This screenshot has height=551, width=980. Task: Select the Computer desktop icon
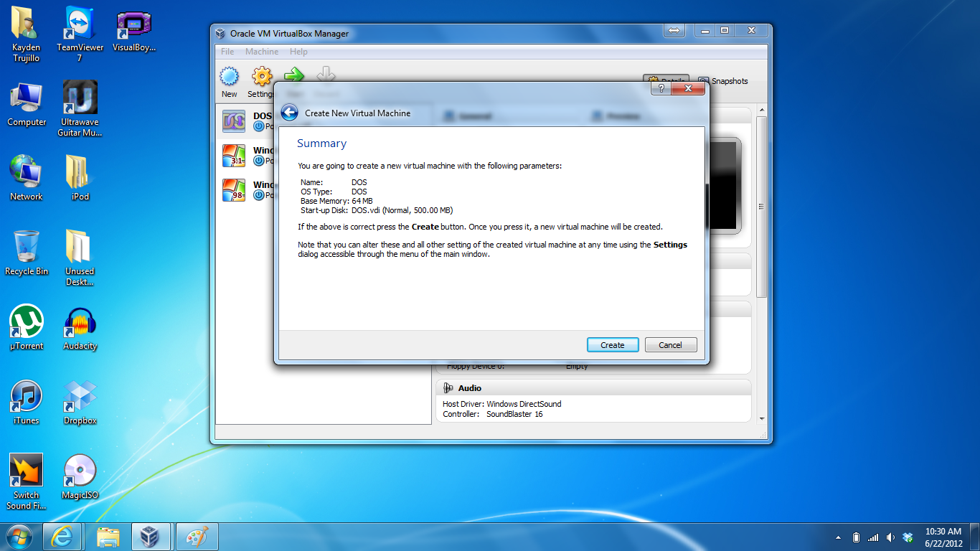click(x=27, y=103)
